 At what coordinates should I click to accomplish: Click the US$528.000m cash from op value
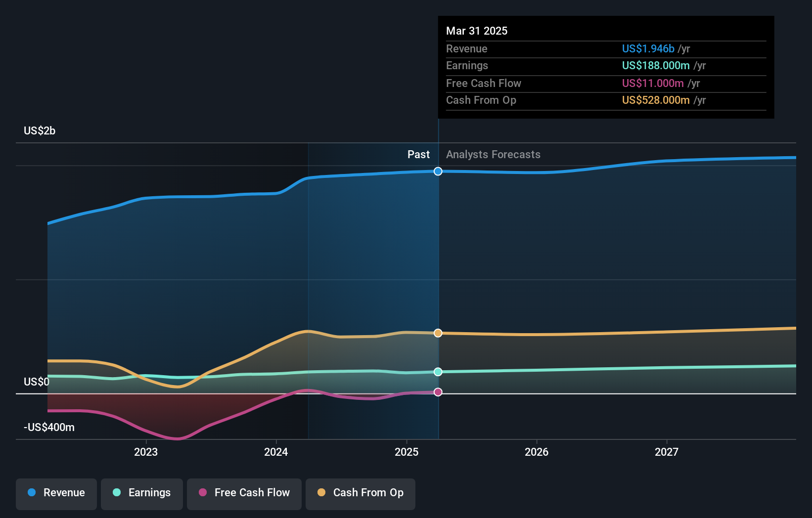656,100
